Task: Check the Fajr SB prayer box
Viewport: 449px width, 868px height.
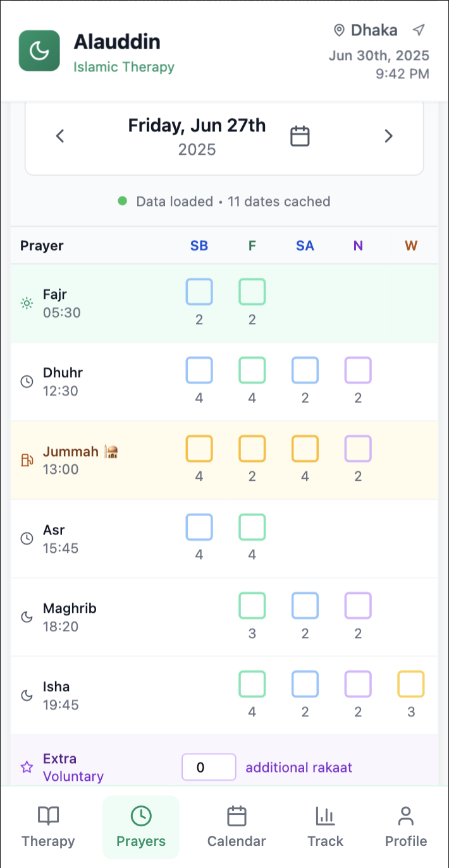Action: coord(199,292)
